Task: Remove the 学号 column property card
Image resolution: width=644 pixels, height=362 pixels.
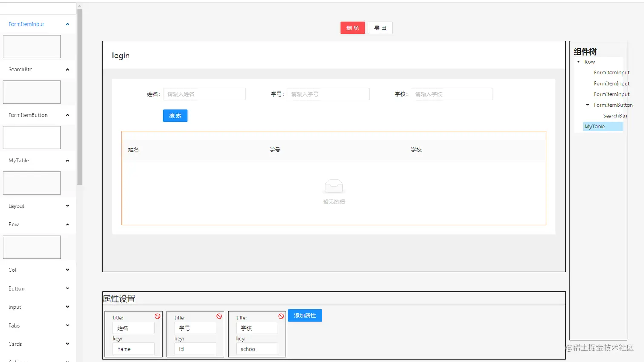Action: [x=219, y=316]
